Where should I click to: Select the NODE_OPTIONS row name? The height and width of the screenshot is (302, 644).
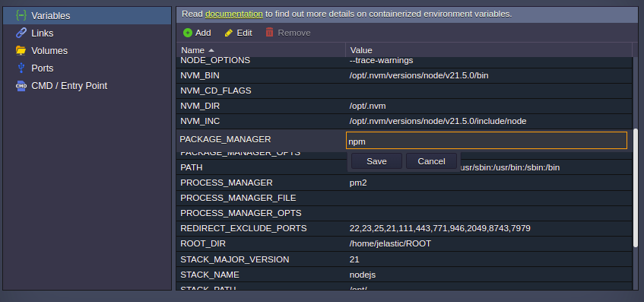point(215,60)
